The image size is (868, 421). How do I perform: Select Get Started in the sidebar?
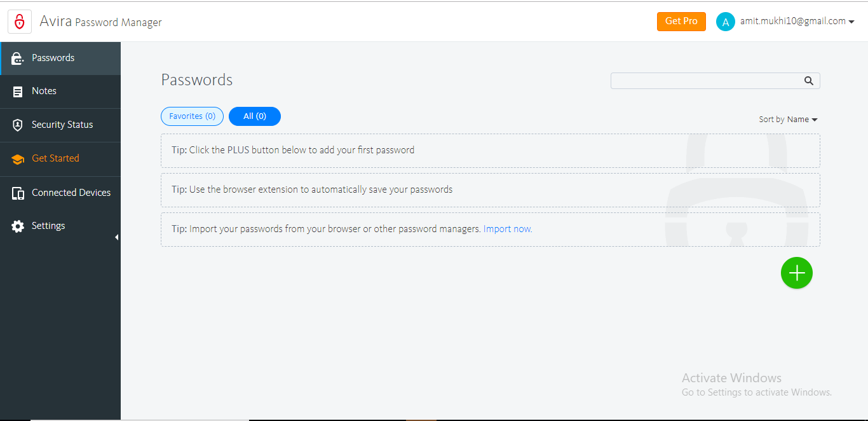point(60,159)
